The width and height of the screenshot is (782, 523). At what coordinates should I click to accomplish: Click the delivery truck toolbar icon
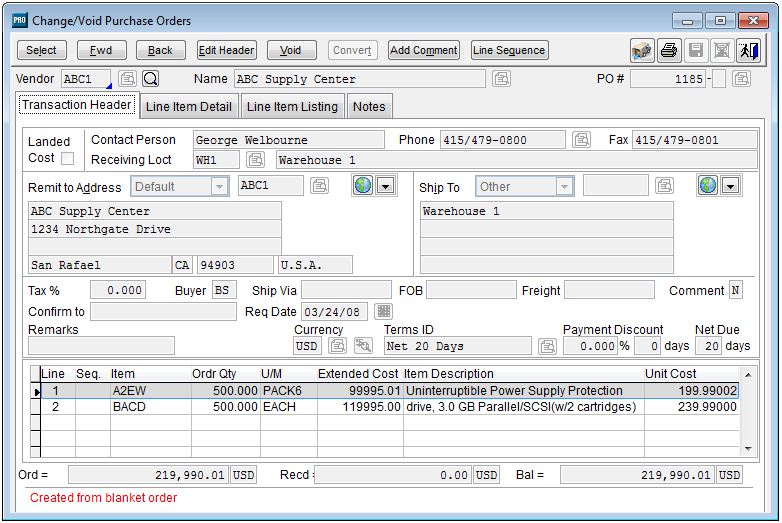pyautogui.click(x=642, y=50)
